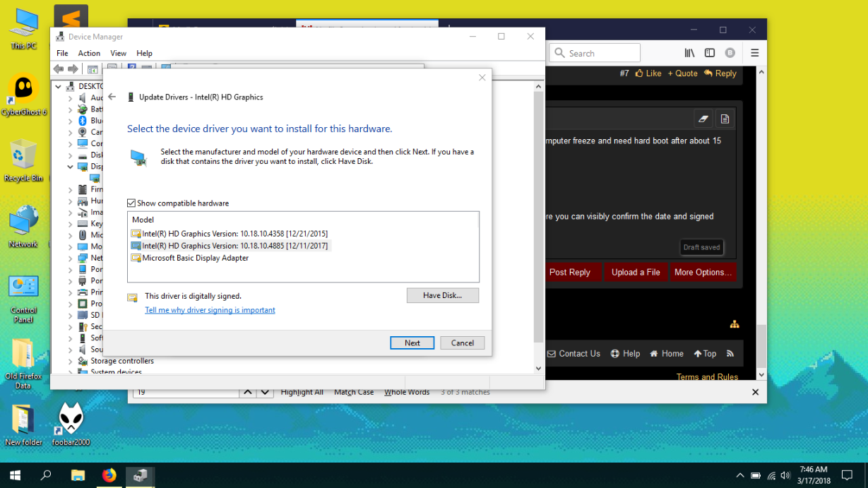Open This PC desktop icon
Viewport: 868px width, 488px height.
coord(23,29)
